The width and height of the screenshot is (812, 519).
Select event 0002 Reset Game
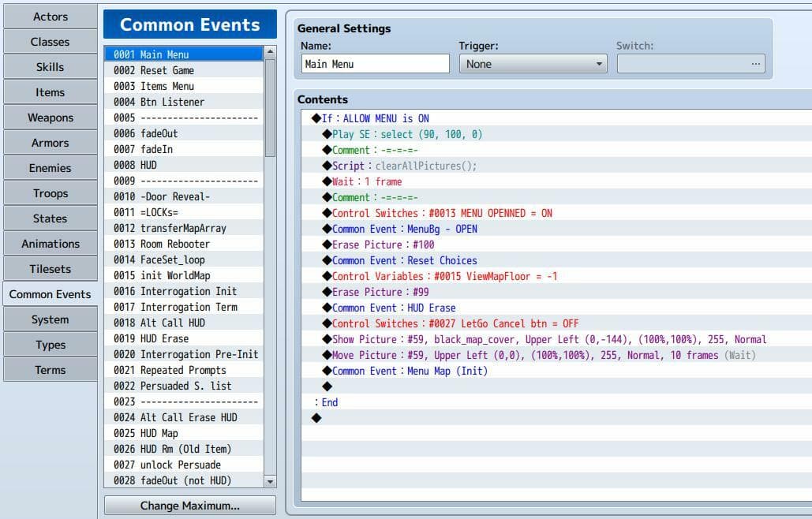point(184,70)
